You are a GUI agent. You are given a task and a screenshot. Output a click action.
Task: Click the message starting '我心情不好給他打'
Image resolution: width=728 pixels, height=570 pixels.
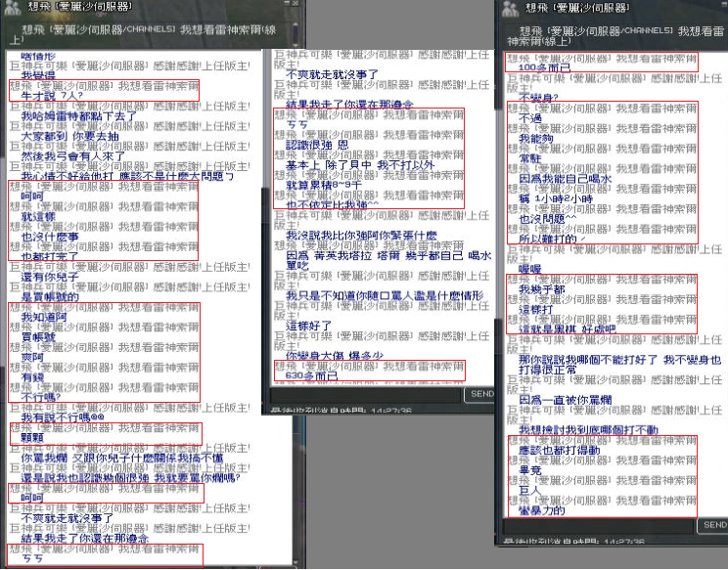[127, 176]
